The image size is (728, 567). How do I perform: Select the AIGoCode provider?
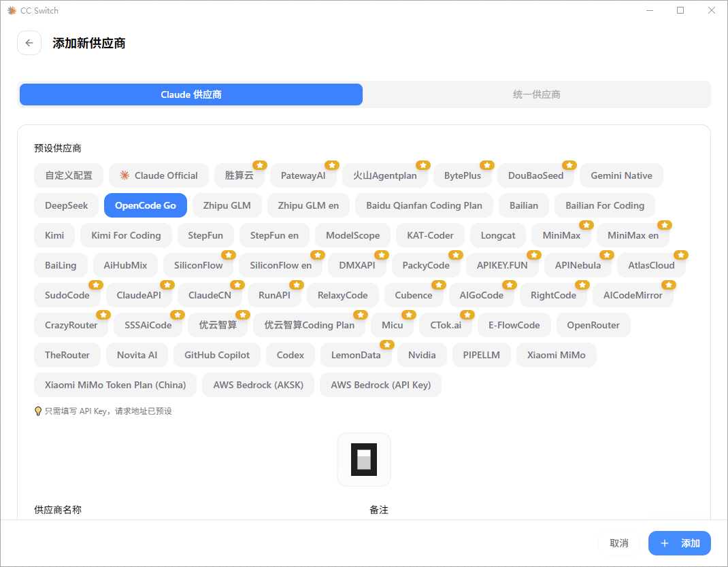(x=482, y=295)
